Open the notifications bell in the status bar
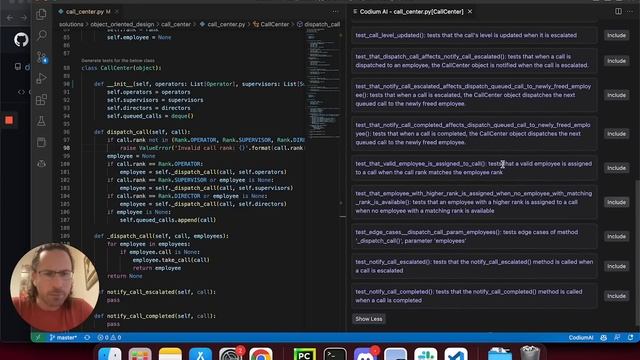 pyautogui.click(x=631, y=338)
